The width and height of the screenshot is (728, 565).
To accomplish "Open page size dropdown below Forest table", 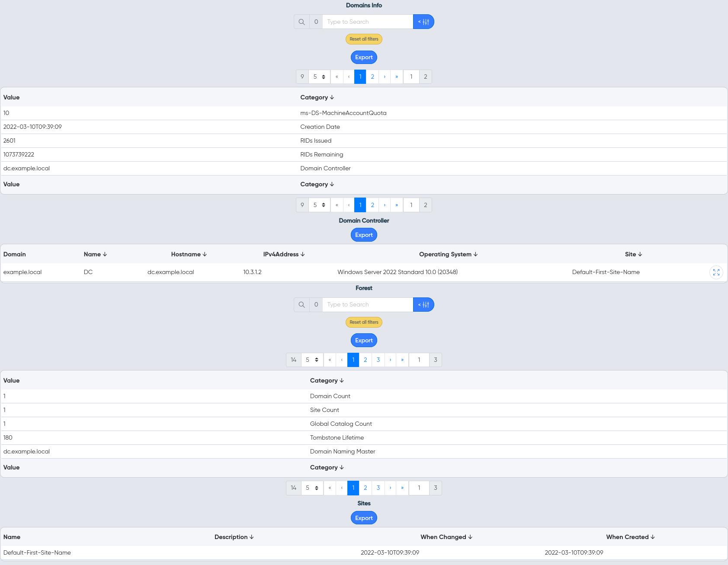I will [312, 488].
